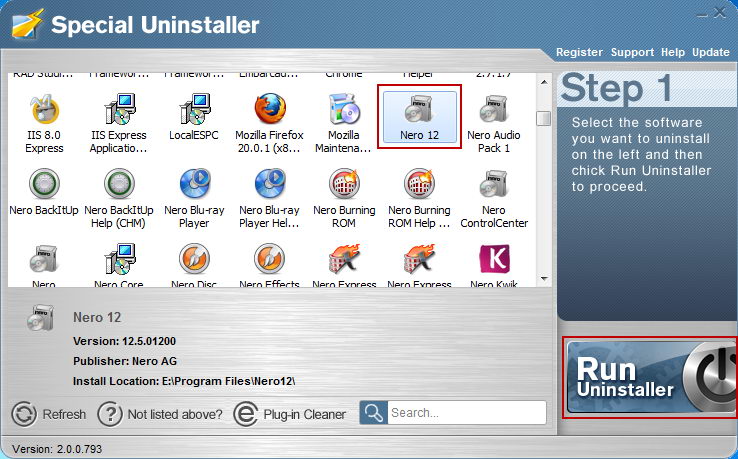Click the program list scrollbar thumb
Image resolution: width=738 pixels, height=459 pixels.
point(544,118)
